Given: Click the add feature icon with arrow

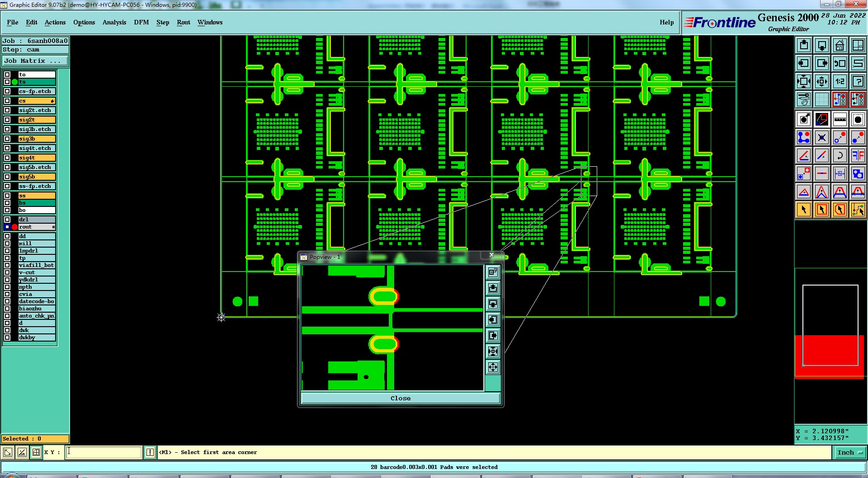Looking at the screenshot, I should click(x=804, y=119).
